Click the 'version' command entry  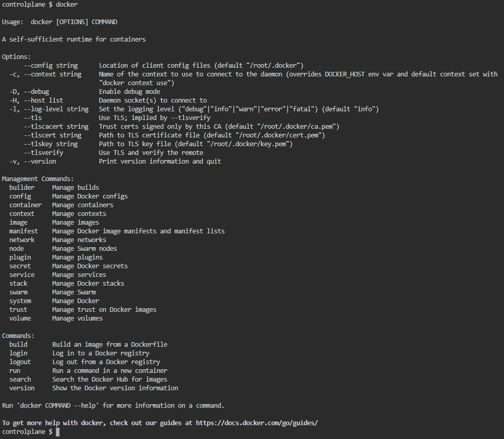click(22, 388)
